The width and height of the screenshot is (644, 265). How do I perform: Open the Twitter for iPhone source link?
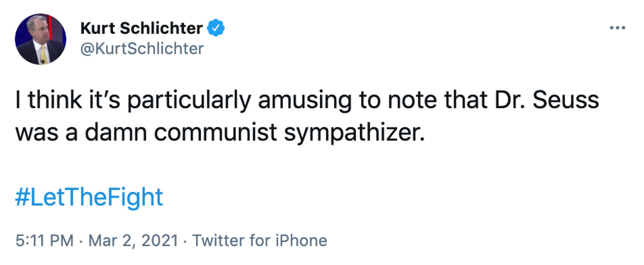coord(260,241)
